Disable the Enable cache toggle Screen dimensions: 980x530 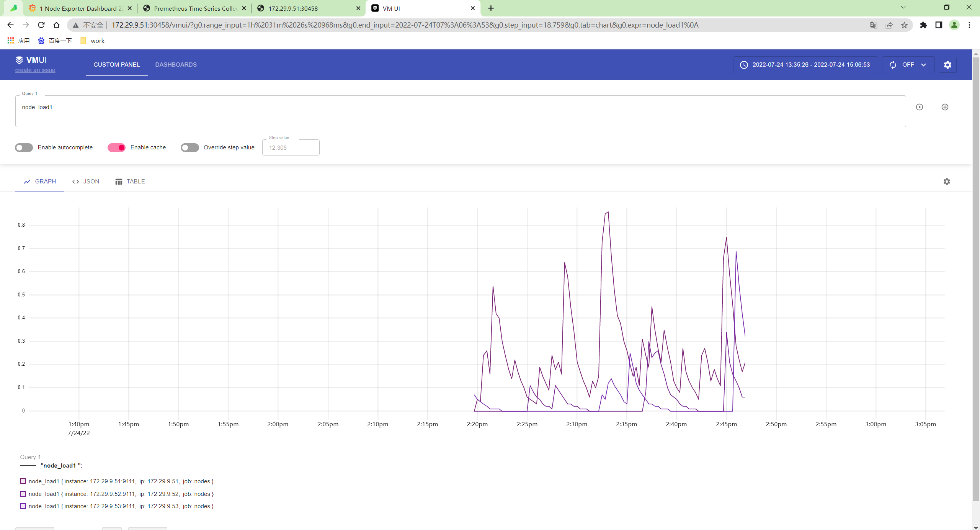tap(116, 147)
